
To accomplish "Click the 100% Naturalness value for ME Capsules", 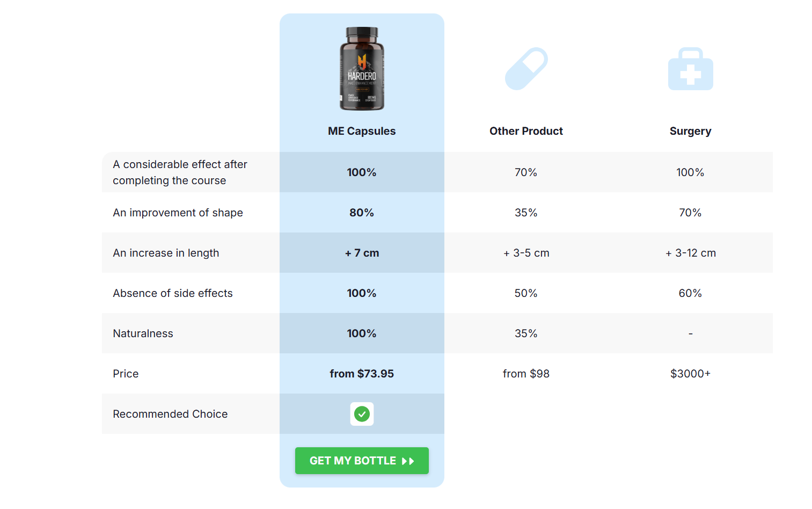I will [x=362, y=333].
